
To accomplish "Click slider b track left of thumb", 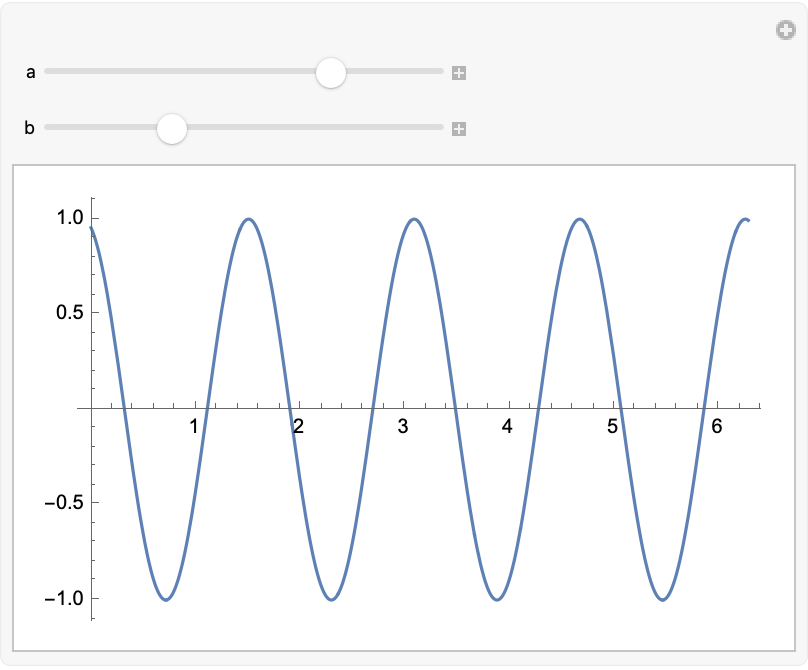I will pos(100,127).
